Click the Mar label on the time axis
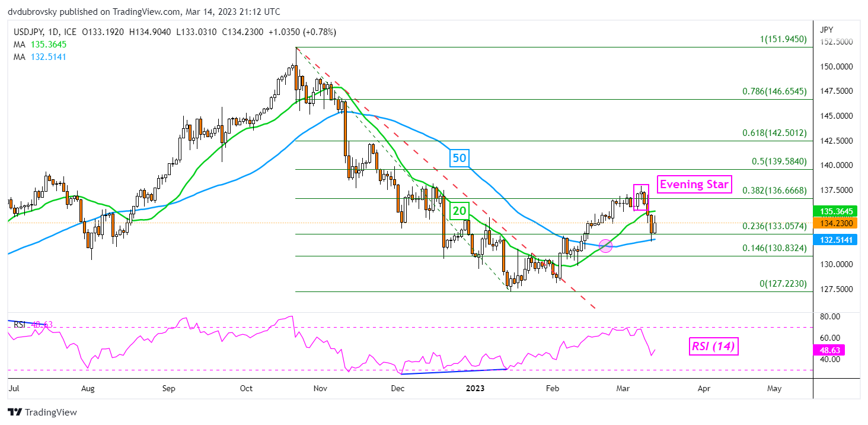868x425 pixels. tap(624, 389)
